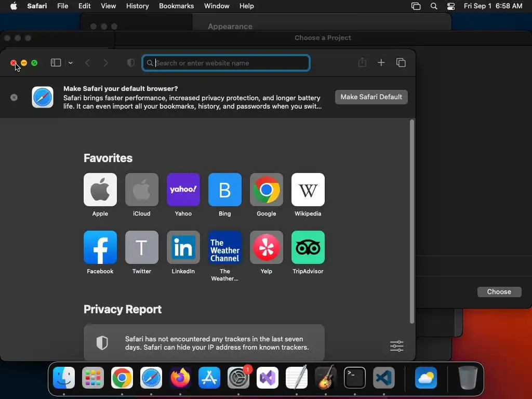
Task: Open the Privacy Report shield icon in toolbar
Action: click(130, 63)
